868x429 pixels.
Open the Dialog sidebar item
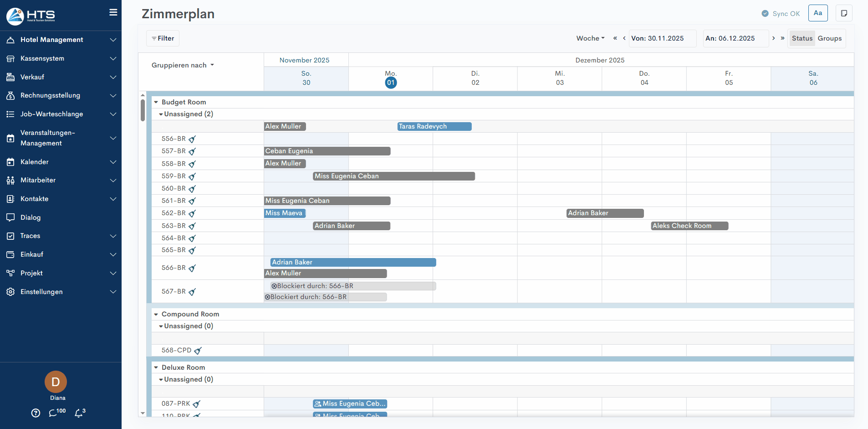tap(31, 217)
